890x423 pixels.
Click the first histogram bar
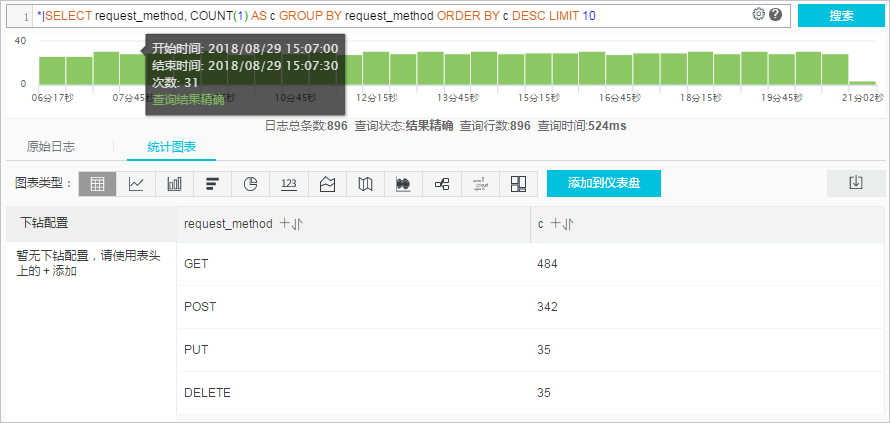(52, 70)
